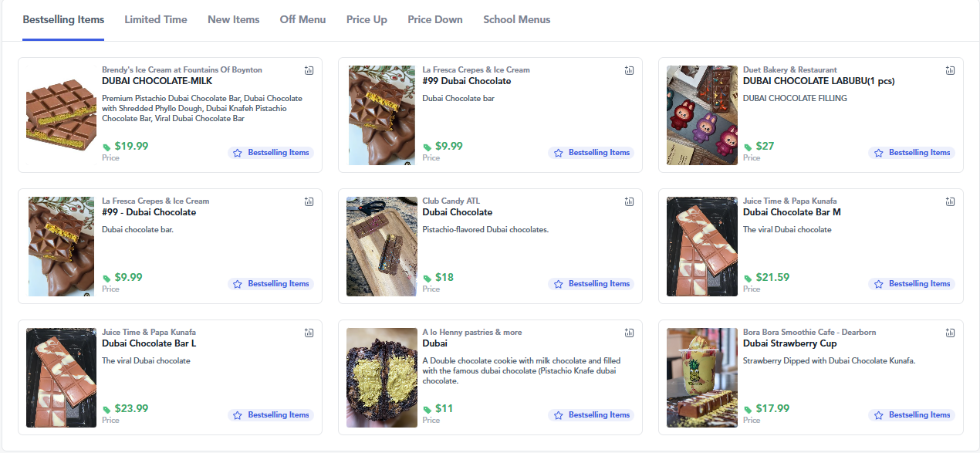Screen dimensions: 980x453
Task: Click the green price tag icon next to $21.59
Action: (x=746, y=277)
